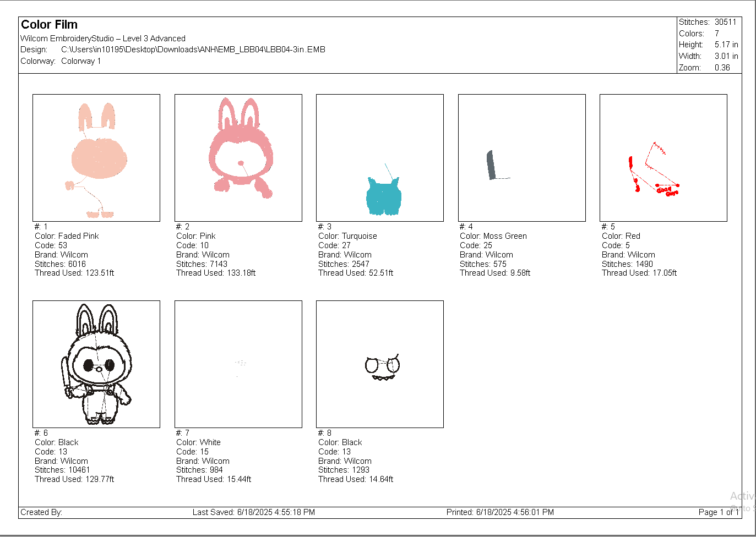756x537 pixels.
Task: Select the Black outline bunny thumbnail #6
Action: click(96, 364)
